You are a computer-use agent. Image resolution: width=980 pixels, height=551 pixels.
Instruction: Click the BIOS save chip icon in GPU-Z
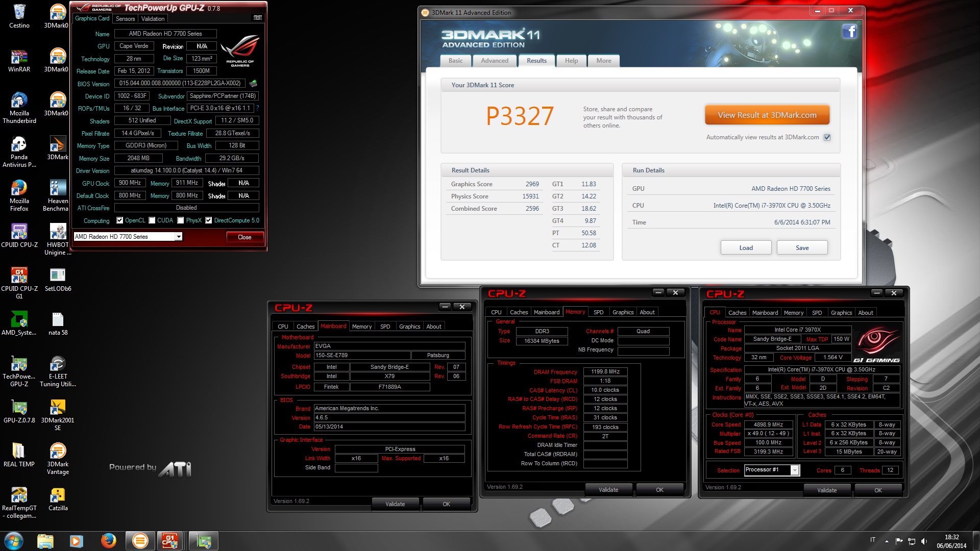click(x=253, y=83)
